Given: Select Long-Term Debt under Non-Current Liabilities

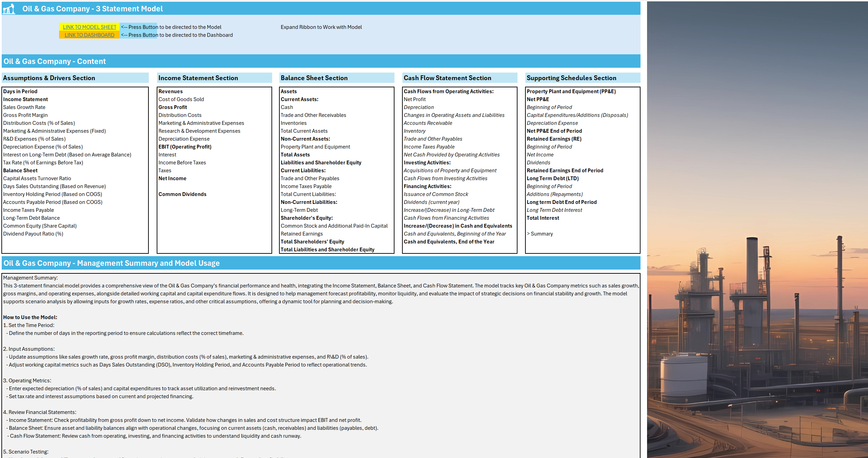Looking at the screenshot, I should pos(299,210).
